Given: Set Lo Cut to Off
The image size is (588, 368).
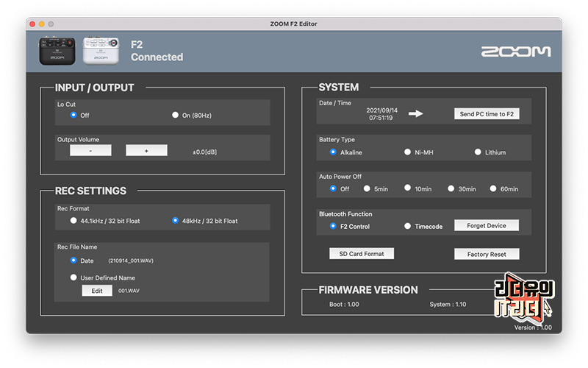Looking at the screenshot, I should 73,115.
